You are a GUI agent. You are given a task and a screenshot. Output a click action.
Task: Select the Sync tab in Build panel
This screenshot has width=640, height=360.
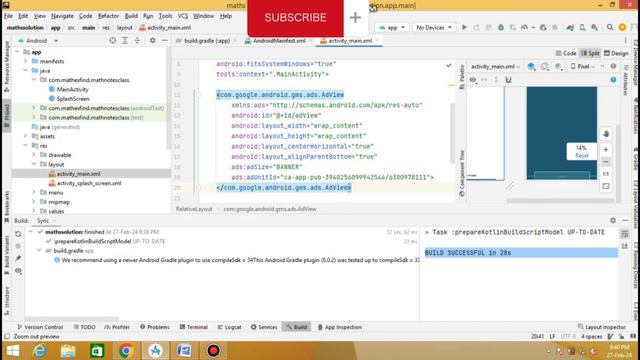coord(43,220)
